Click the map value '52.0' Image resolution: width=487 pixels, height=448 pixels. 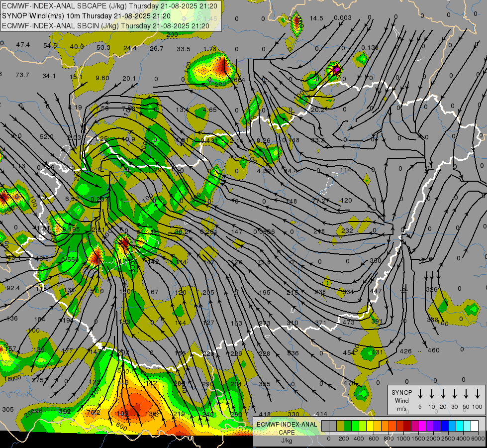[x=47, y=137]
